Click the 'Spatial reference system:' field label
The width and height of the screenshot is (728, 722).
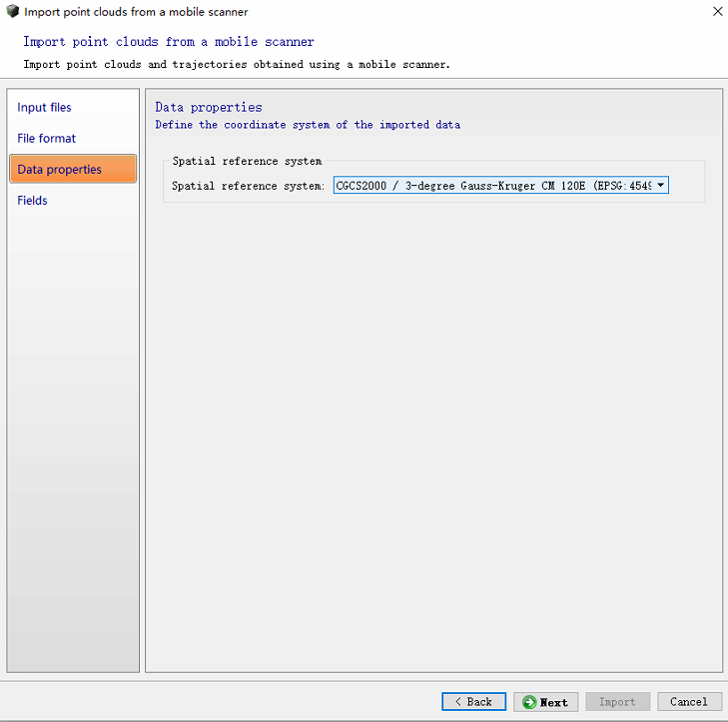click(x=248, y=186)
